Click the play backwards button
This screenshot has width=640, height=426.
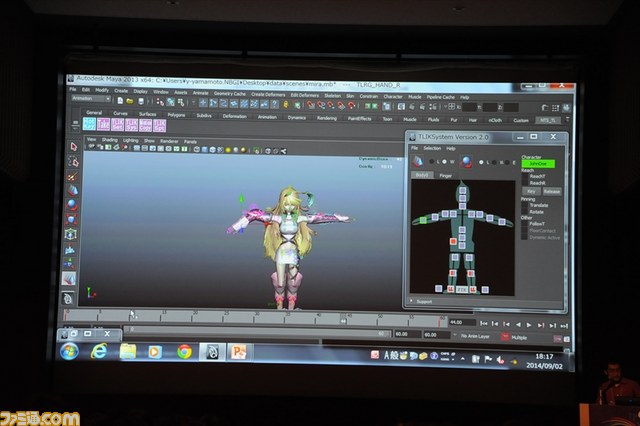click(x=518, y=325)
